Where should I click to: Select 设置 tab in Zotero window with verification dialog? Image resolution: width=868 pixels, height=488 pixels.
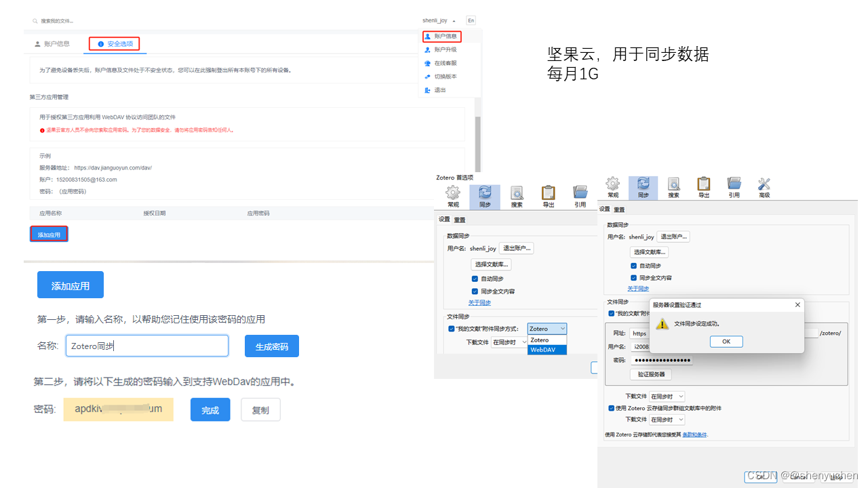coord(604,209)
